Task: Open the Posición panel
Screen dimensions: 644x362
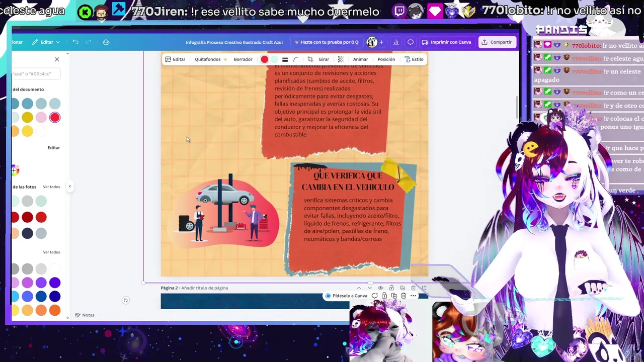Action: click(x=386, y=59)
